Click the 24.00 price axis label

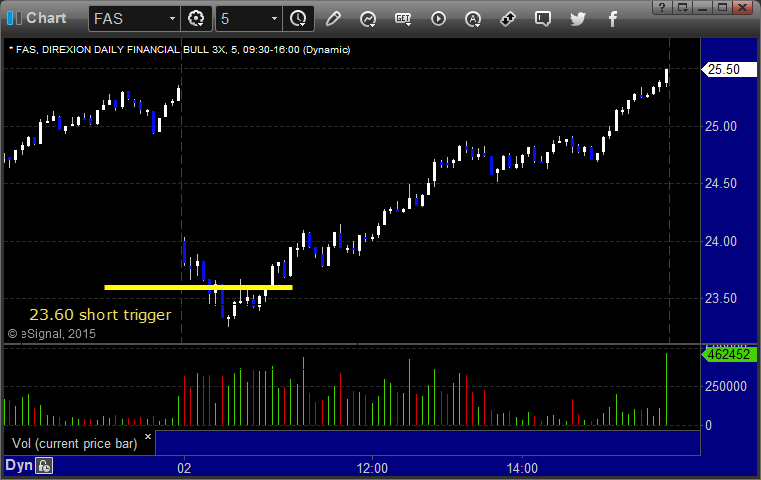(x=721, y=241)
